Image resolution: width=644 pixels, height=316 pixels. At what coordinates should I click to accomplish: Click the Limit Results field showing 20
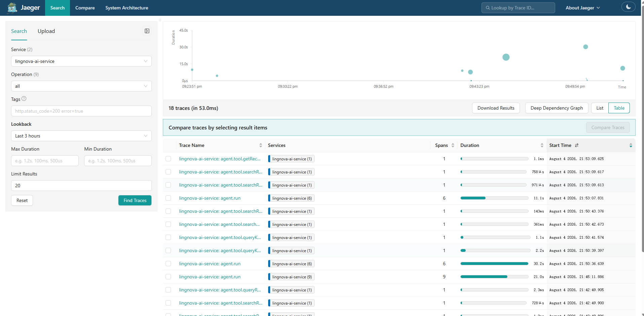click(81, 186)
